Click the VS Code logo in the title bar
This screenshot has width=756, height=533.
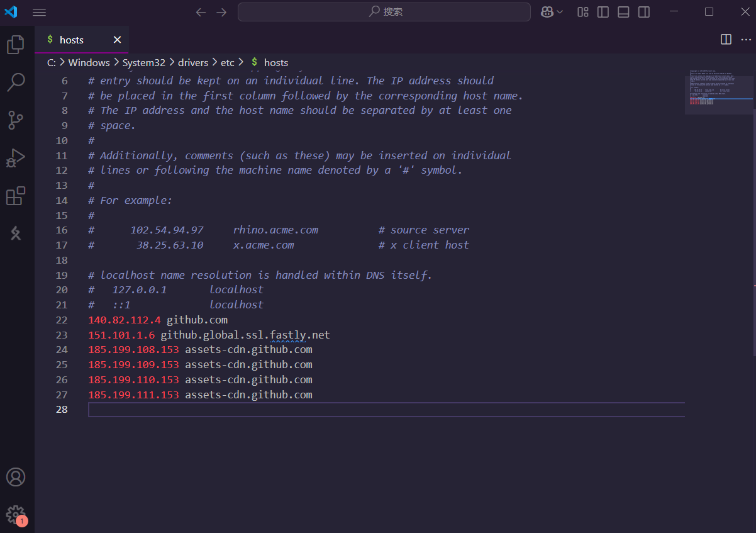coord(11,12)
